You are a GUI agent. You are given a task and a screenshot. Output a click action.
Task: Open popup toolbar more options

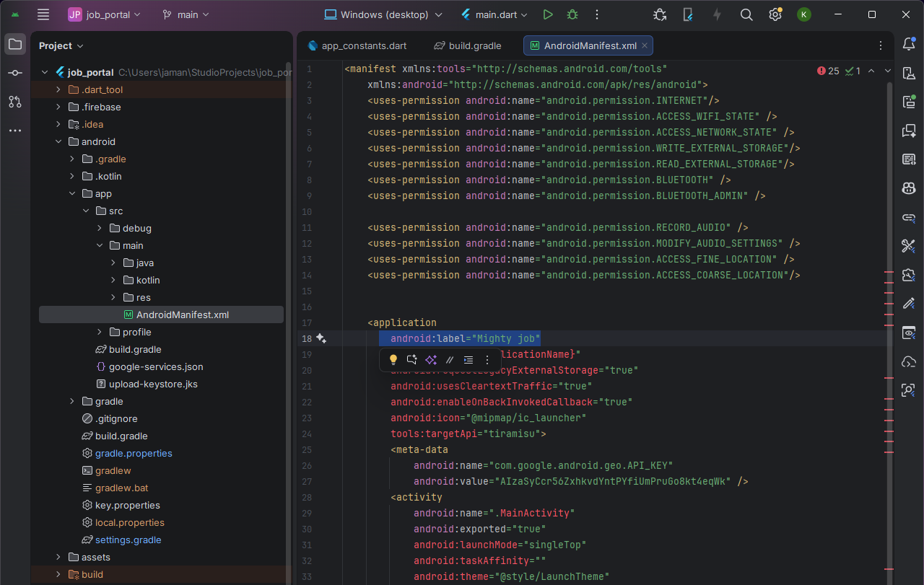[487, 359]
